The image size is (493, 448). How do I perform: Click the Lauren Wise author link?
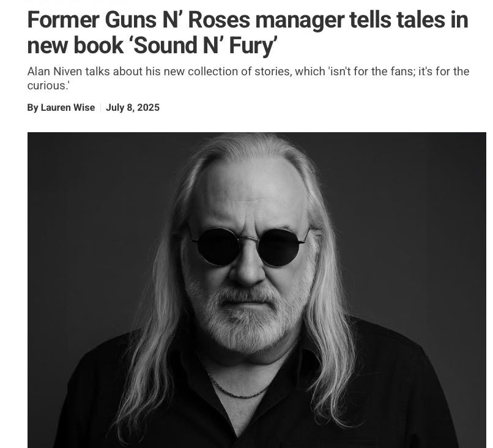click(68, 108)
